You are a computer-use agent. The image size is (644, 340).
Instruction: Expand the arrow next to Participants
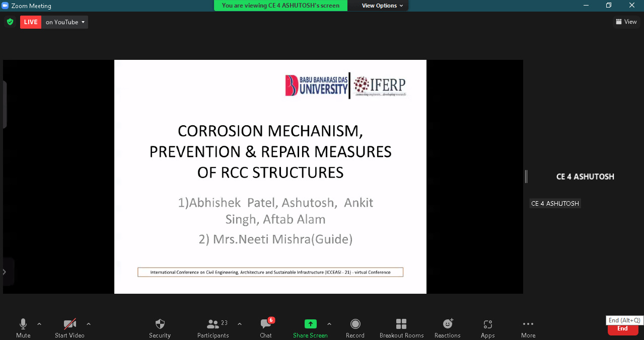(240, 324)
